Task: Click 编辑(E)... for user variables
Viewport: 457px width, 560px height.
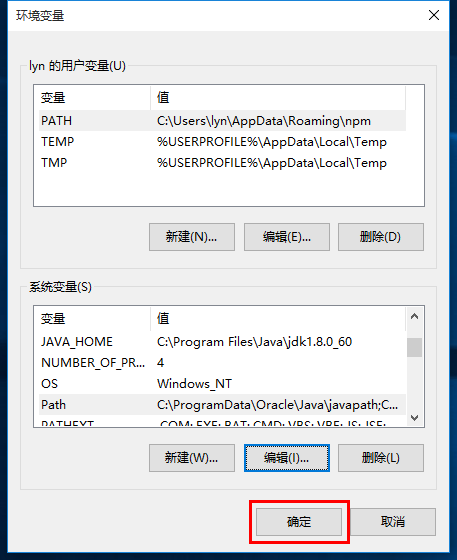Action: click(x=287, y=237)
